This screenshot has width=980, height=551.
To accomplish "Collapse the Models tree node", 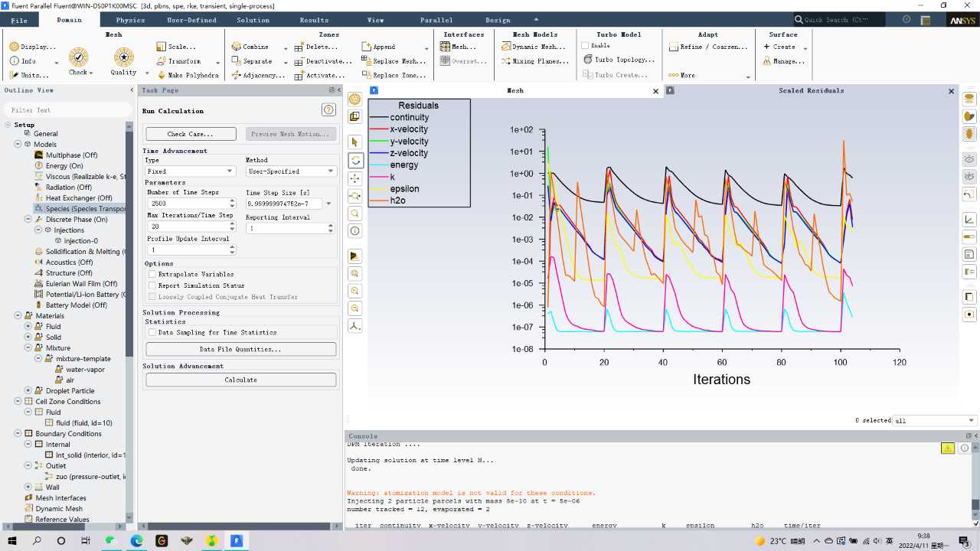I will pyautogui.click(x=18, y=145).
